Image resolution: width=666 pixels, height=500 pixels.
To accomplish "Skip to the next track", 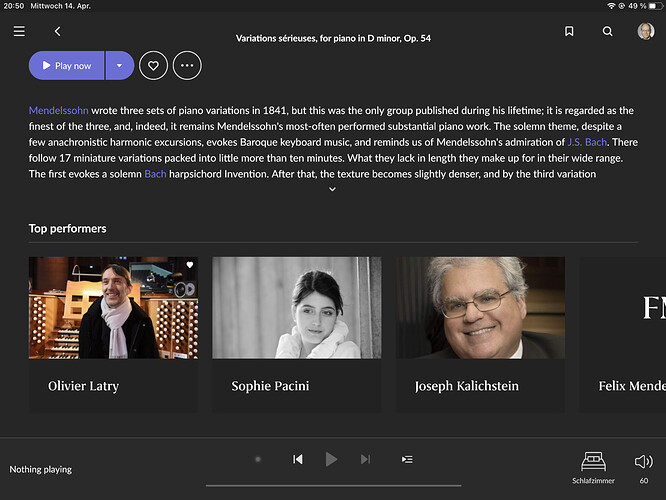I will 365,459.
